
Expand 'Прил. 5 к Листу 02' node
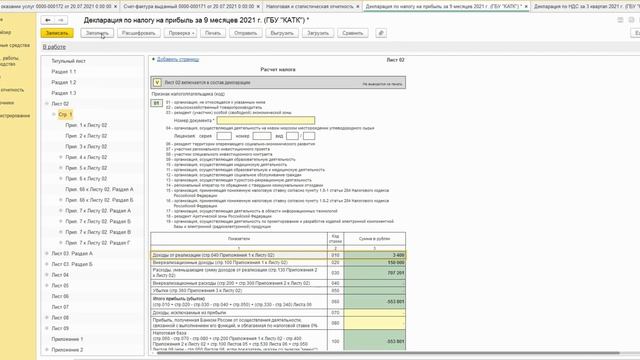61,168
